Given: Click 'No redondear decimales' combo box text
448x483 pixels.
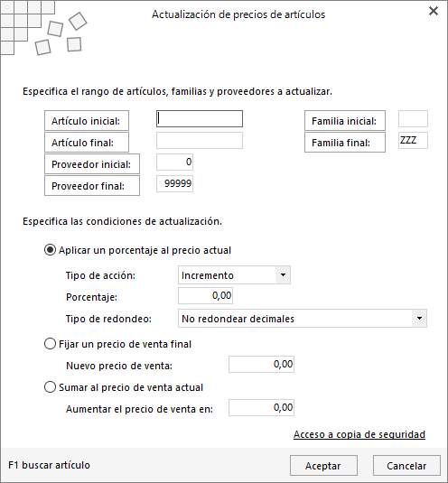Looking at the screenshot, I should [238, 319].
